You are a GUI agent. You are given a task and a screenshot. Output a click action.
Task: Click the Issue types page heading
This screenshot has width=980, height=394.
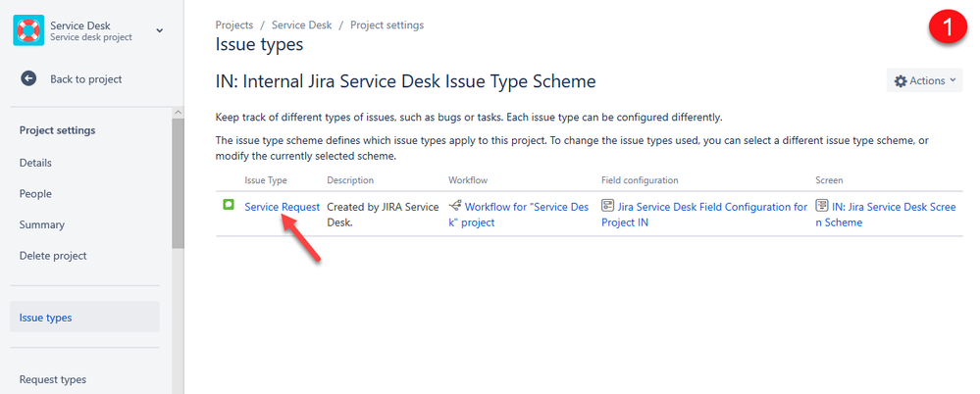point(259,45)
